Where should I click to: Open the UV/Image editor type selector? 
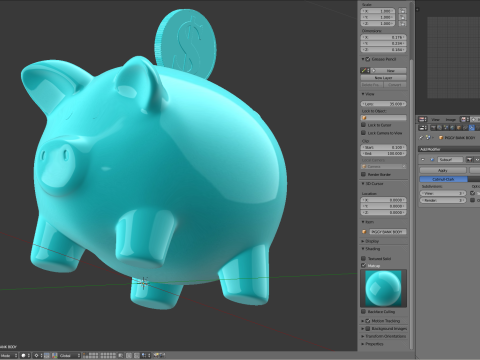pos(423,119)
